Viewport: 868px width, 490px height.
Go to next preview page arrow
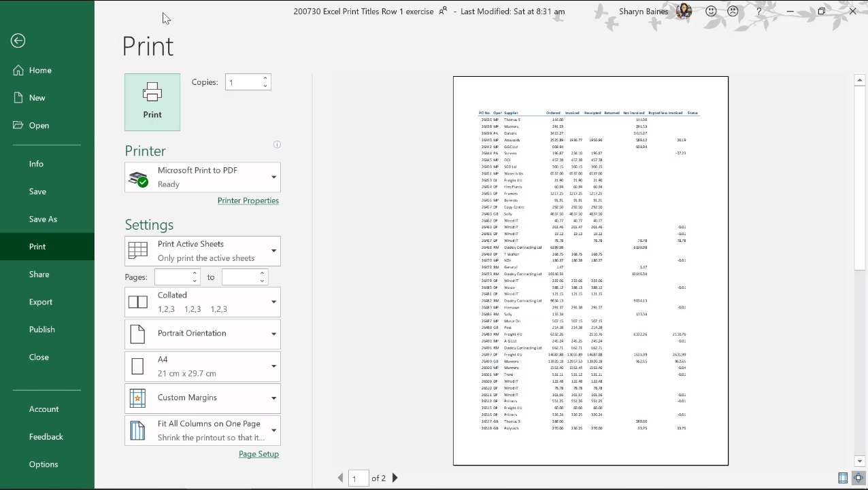(x=395, y=478)
